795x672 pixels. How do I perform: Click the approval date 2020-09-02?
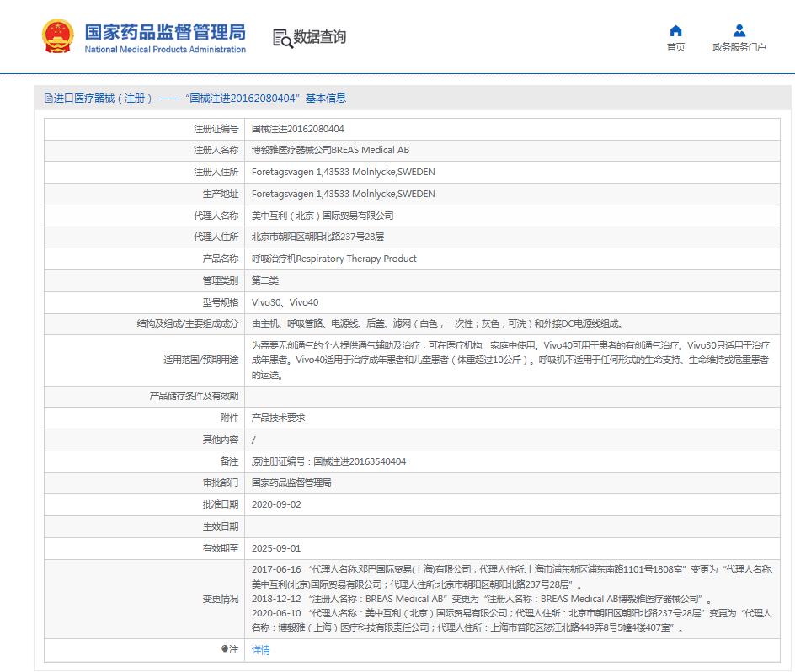276,504
